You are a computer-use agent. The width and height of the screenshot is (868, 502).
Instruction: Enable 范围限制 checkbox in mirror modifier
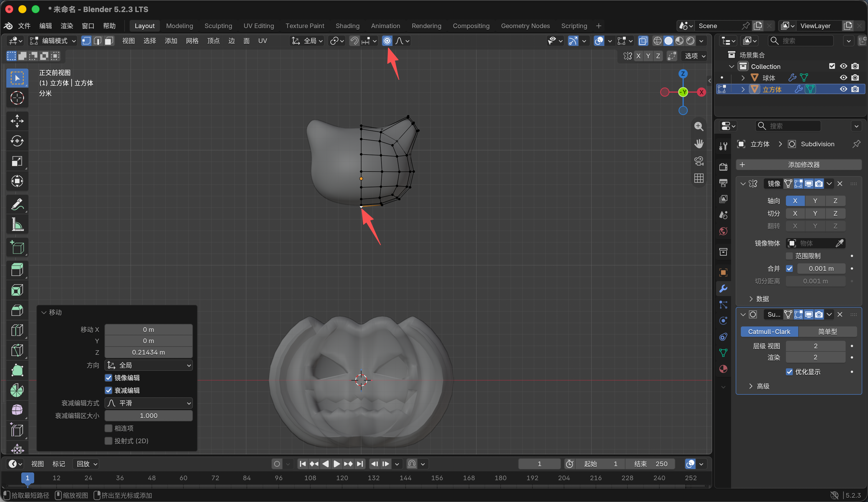(789, 256)
